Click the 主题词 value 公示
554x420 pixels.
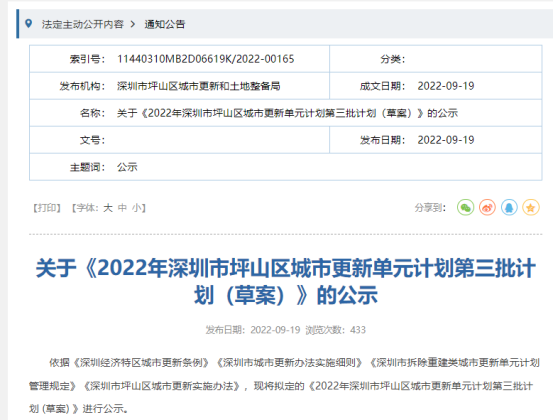tap(127, 167)
